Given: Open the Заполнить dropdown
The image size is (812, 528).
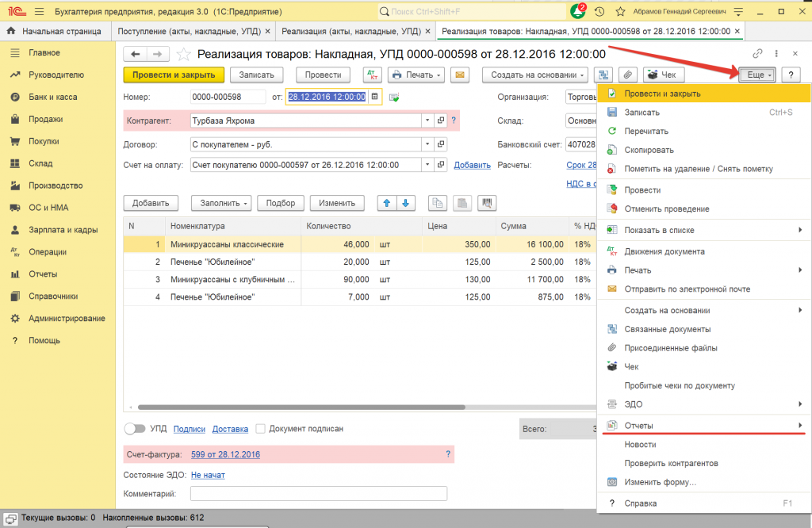Looking at the screenshot, I should pyautogui.click(x=221, y=204).
